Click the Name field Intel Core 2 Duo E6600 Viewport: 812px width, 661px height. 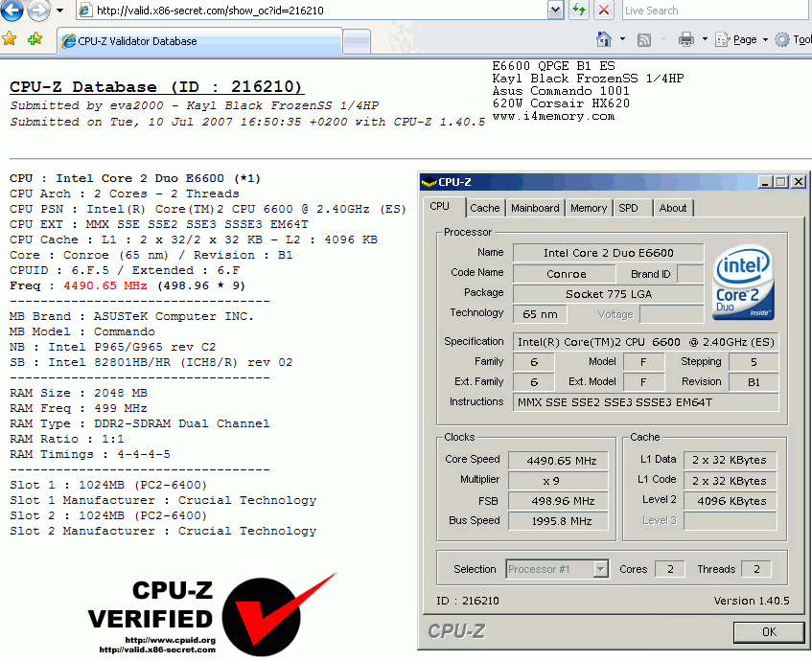pyautogui.click(x=608, y=253)
